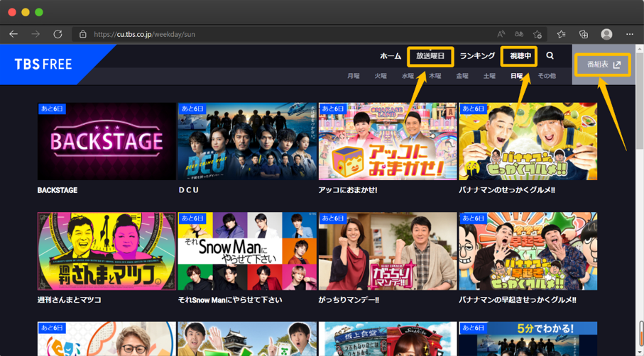Open the 視聴中 page
Viewport: 644px width, 356px height.
tap(520, 56)
